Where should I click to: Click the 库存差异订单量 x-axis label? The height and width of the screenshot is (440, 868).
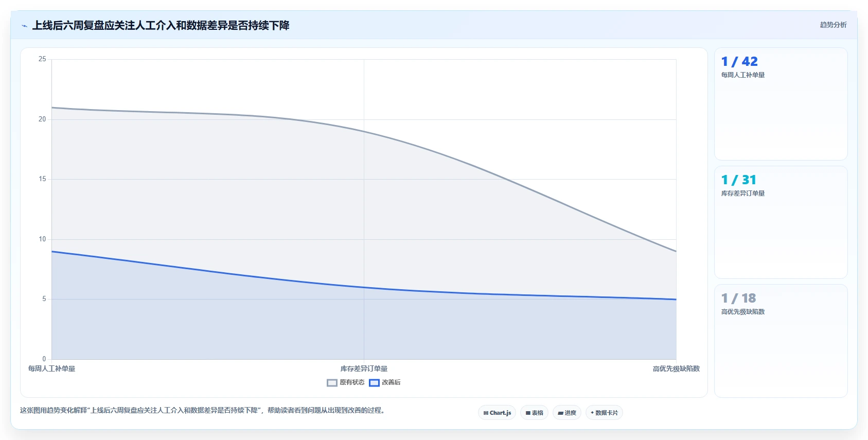tap(364, 368)
